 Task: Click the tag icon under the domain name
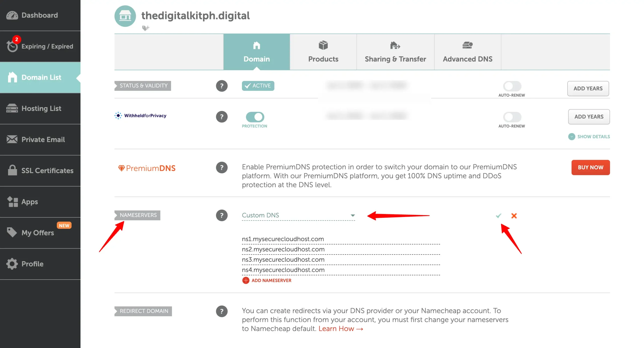click(145, 28)
